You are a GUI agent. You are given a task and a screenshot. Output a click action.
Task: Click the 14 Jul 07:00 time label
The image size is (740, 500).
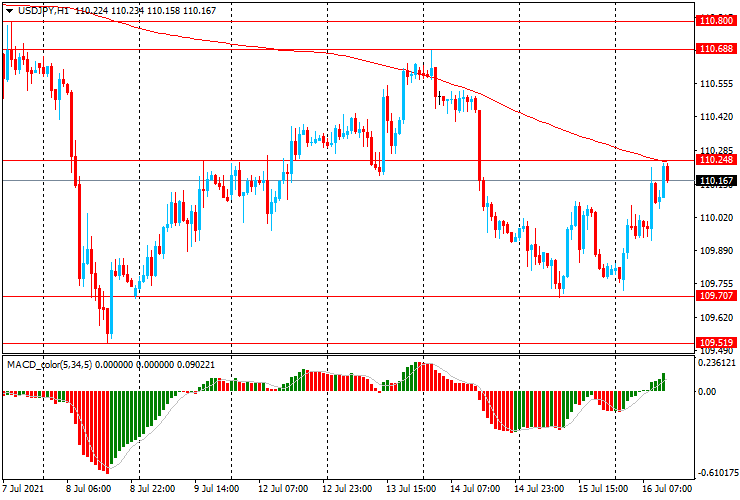point(475,488)
